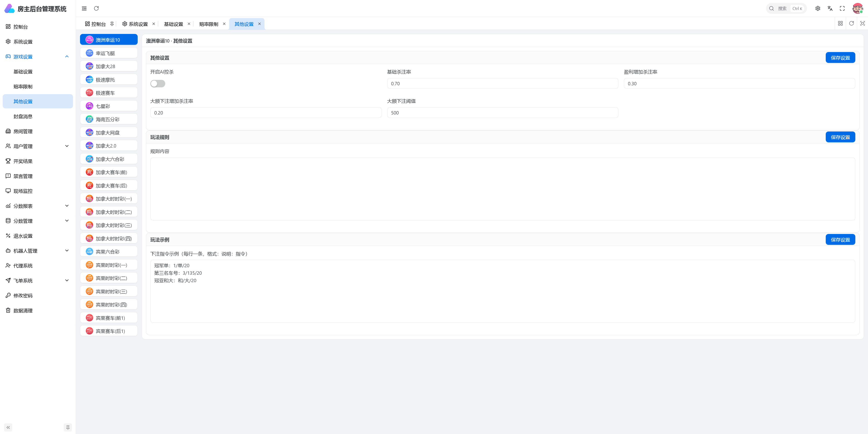Viewport: 868px width, 434px height.
Task: Open 封盘消息 in the sidebar
Action: pos(38,116)
